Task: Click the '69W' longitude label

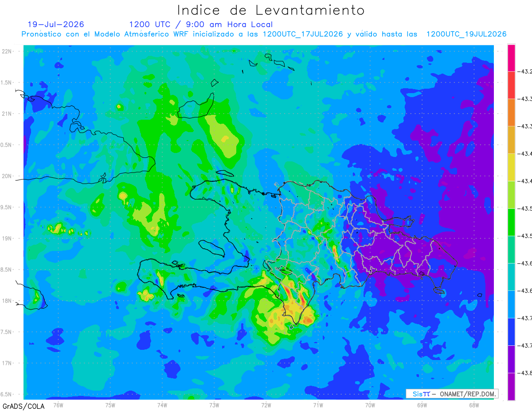Action: point(422,405)
